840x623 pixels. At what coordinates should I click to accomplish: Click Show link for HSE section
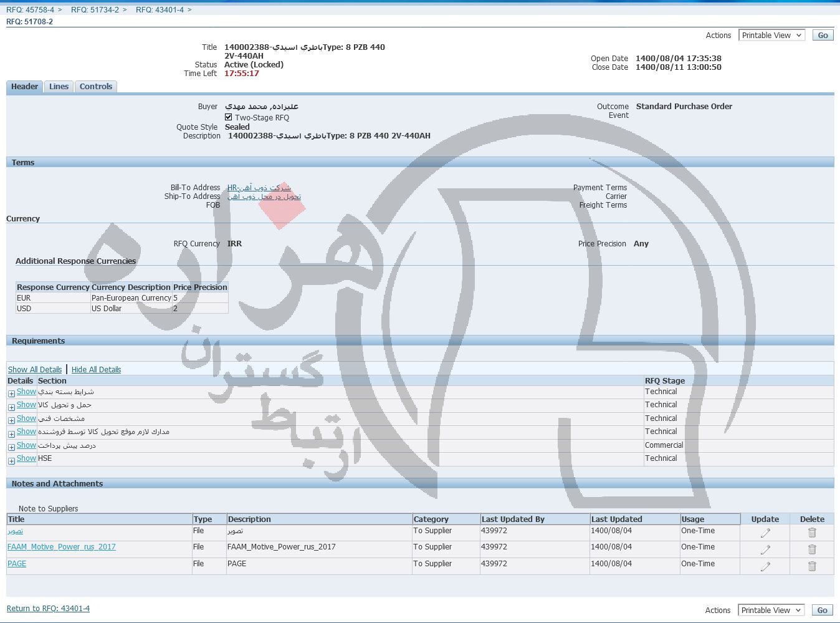[x=26, y=458]
